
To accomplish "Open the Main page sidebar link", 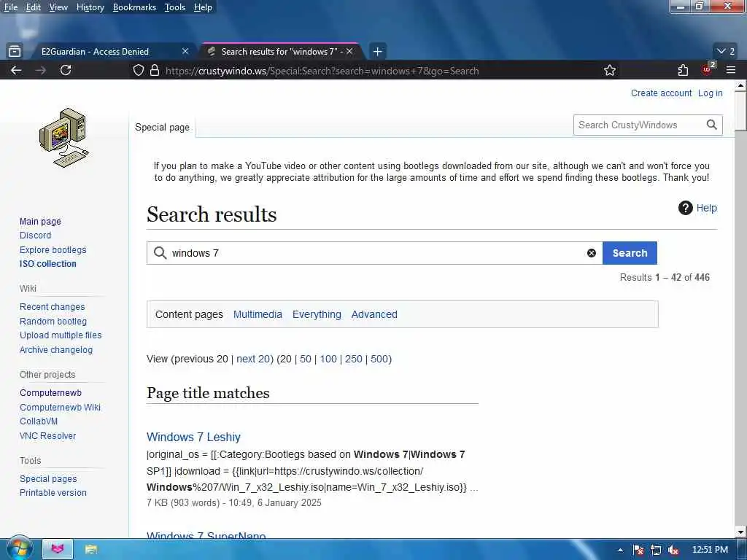I will 40,222.
